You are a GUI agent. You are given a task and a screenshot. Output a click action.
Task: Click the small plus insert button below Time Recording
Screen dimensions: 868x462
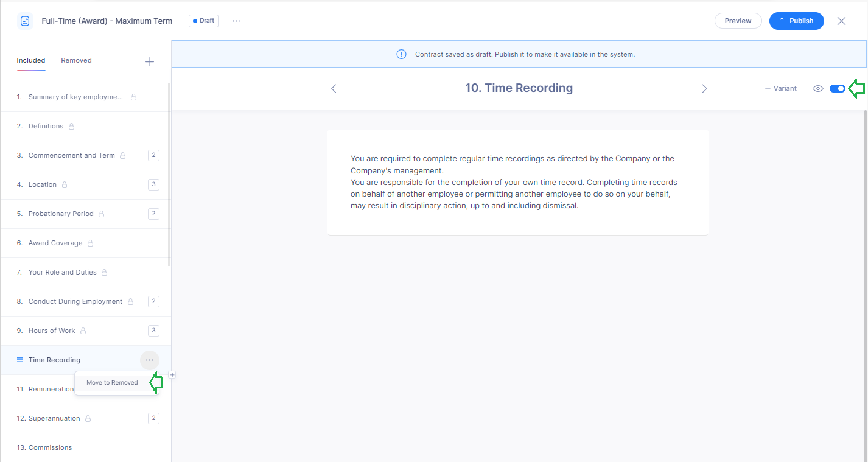click(172, 375)
